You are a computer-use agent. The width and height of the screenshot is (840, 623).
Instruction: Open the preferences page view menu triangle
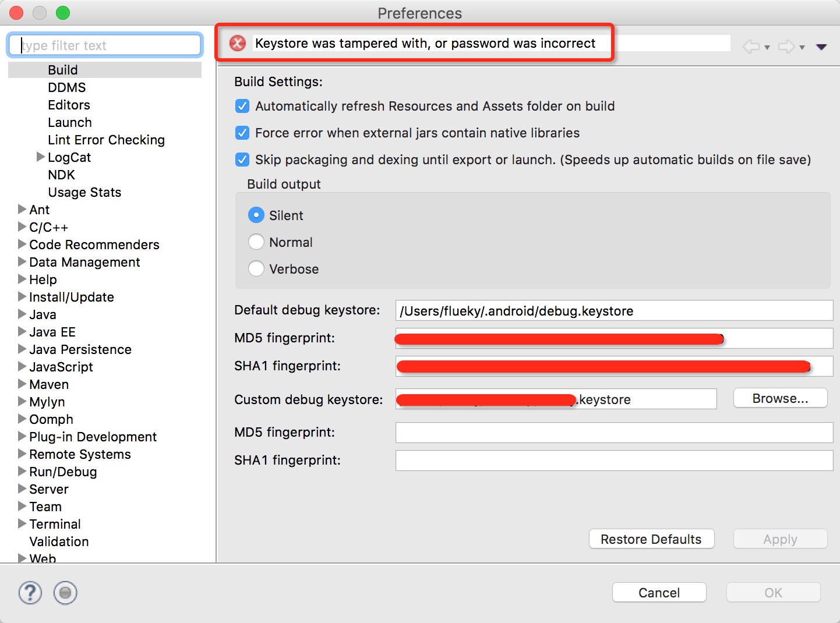tap(821, 47)
